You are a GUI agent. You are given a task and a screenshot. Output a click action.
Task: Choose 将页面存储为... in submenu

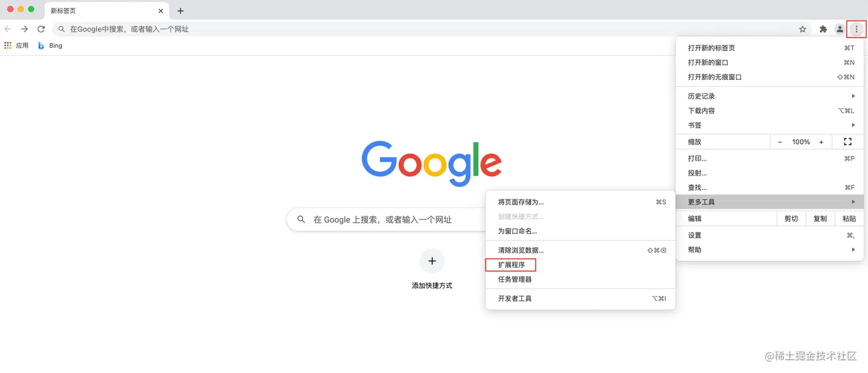point(580,202)
